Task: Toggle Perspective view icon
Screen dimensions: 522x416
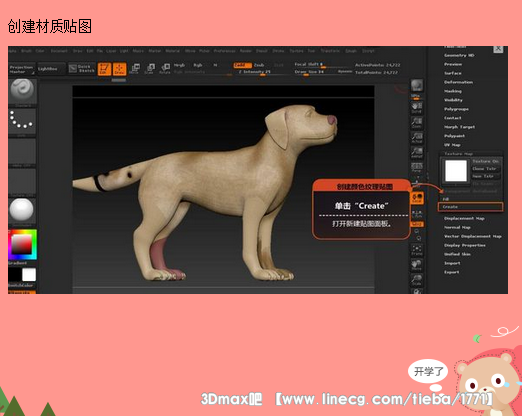Action: click(417, 167)
